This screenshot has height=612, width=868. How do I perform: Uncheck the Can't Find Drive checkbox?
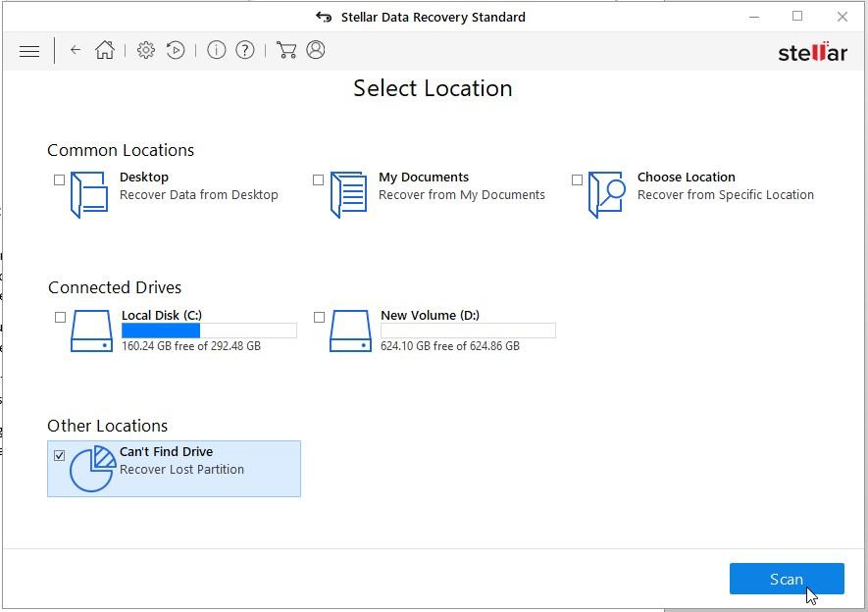59,455
